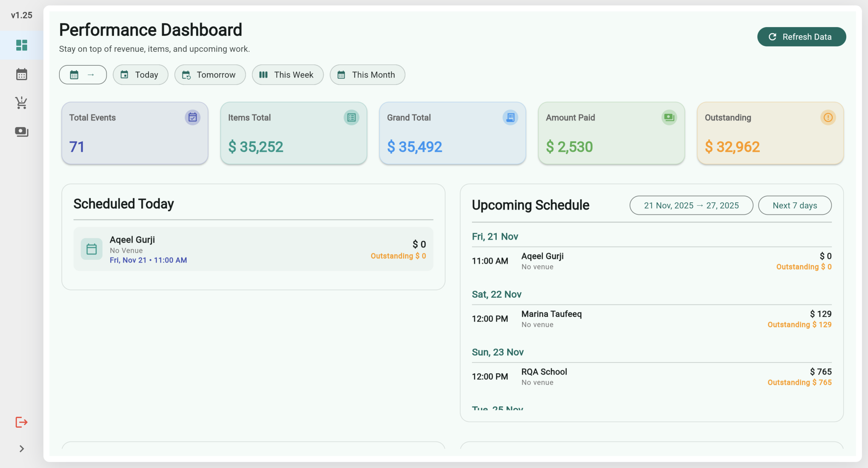This screenshot has height=468, width=868.
Task: Open the shopping cart sidebar icon
Action: pos(21,103)
